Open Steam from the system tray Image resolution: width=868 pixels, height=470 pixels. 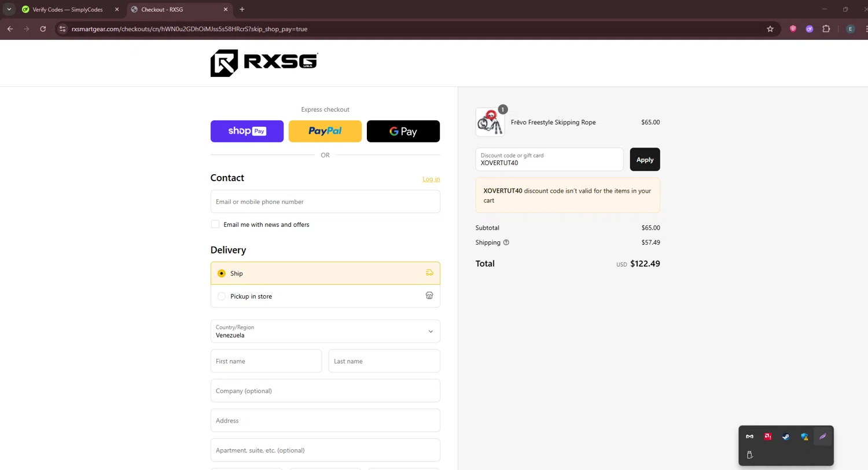coord(786,437)
